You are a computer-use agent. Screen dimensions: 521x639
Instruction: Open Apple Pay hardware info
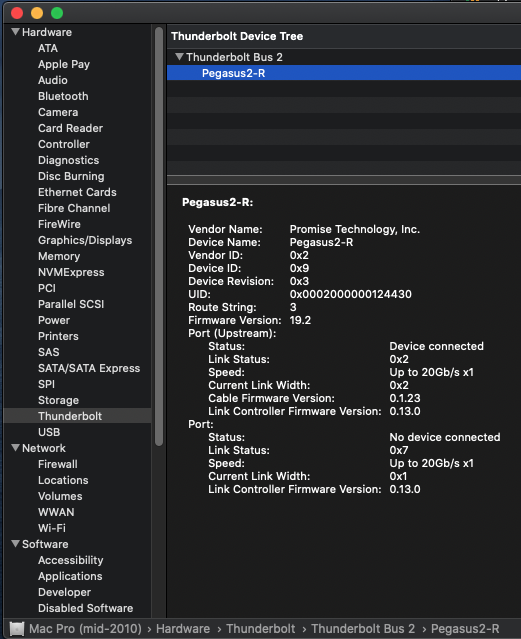pyautogui.click(x=64, y=64)
